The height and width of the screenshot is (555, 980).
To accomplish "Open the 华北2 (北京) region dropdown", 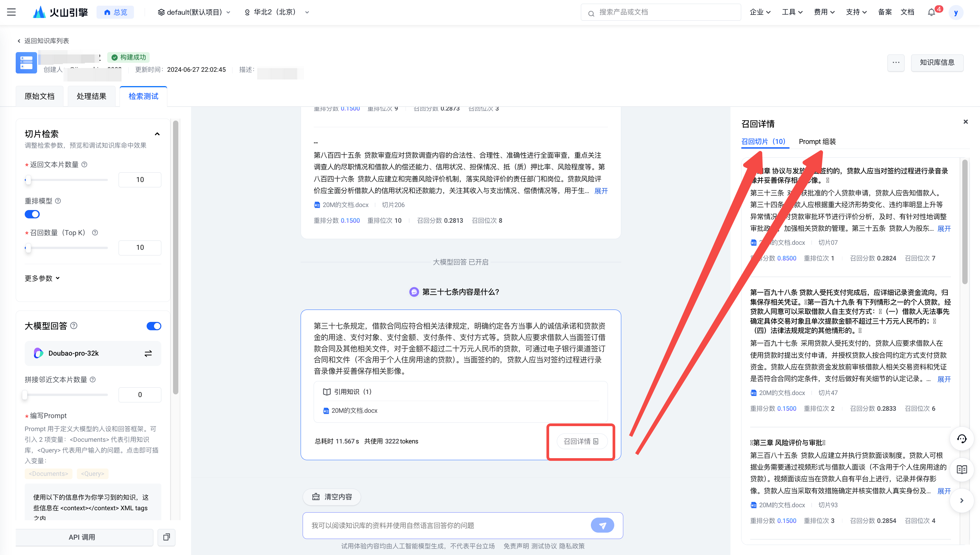I will (277, 12).
